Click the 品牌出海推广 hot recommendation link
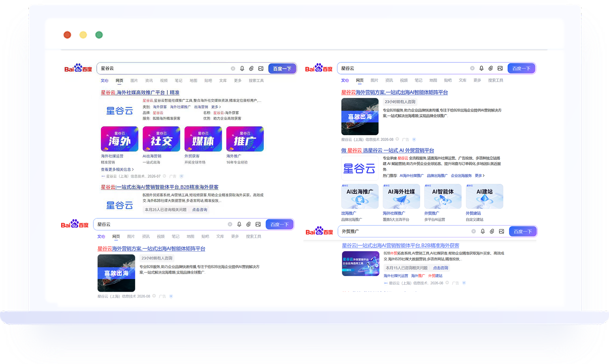This screenshot has width=609, height=364. pyautogui.click(x=437, y=176)
